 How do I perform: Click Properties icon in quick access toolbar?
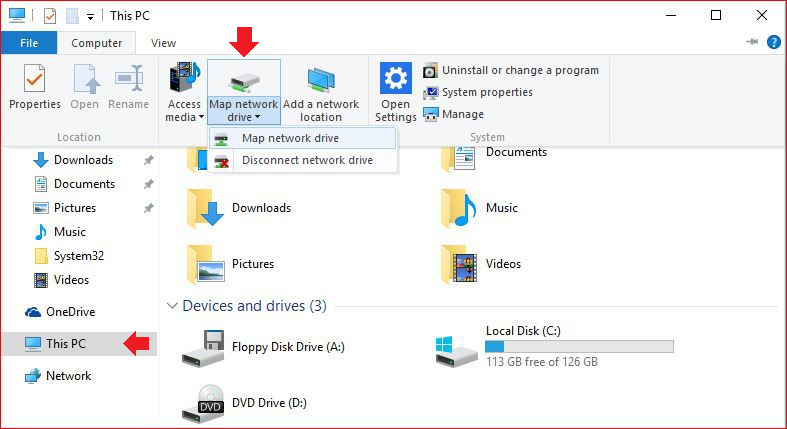50,16
